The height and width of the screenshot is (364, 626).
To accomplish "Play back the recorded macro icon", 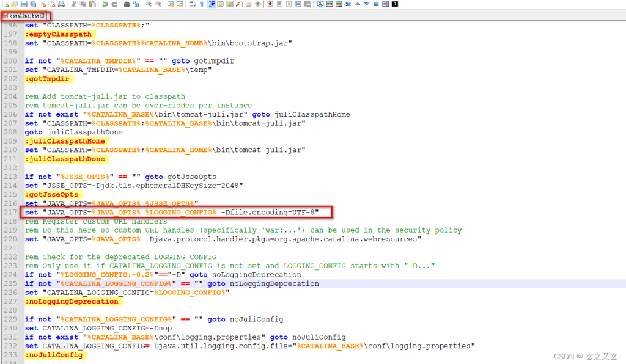I will (x=289, y=4).
